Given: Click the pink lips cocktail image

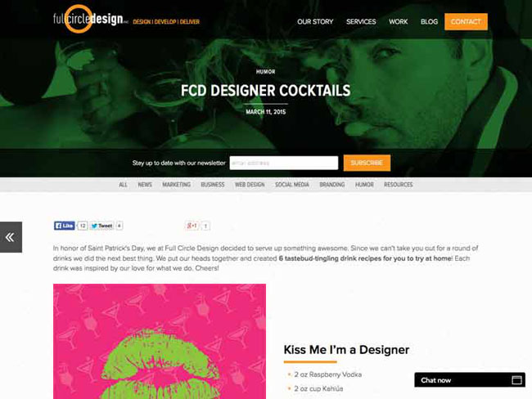Looking at the screenshot, I should [160, 342].
